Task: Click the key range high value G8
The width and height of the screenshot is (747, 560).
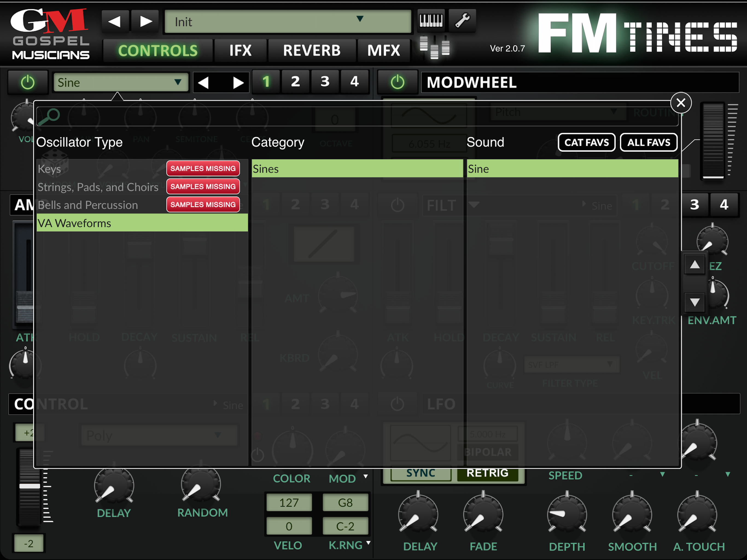Action: point(345,502)
